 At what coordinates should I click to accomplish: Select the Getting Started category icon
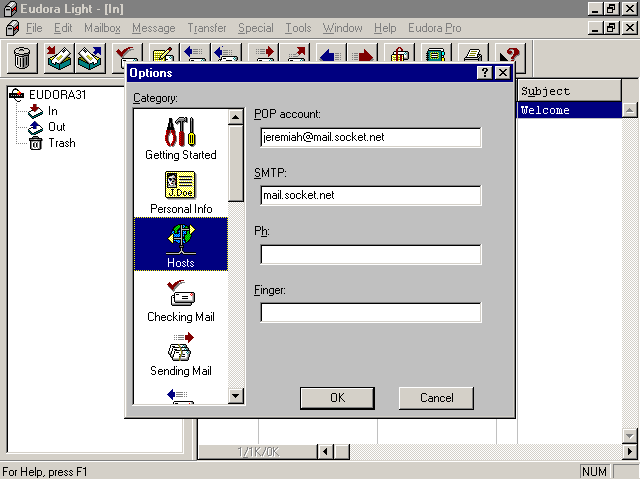tap(181, 139)
